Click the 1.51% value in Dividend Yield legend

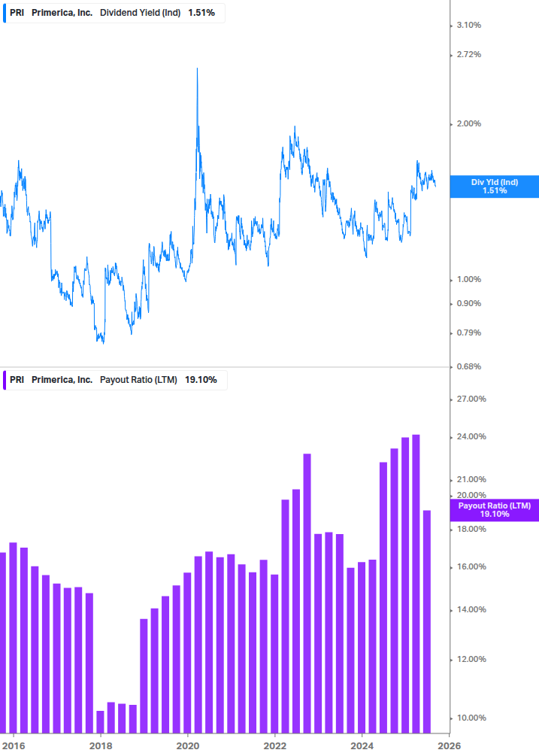(201, 13)
